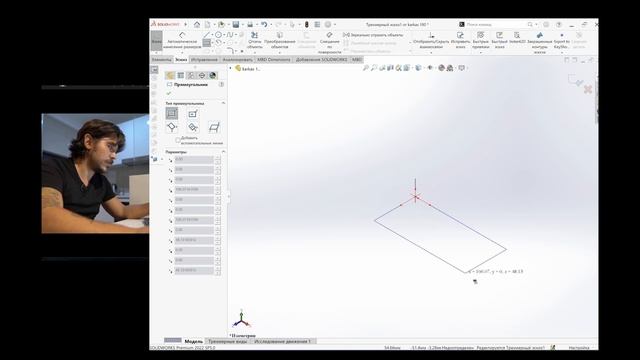
Task: Select Center Rectangle type
Action: [193, 113]
